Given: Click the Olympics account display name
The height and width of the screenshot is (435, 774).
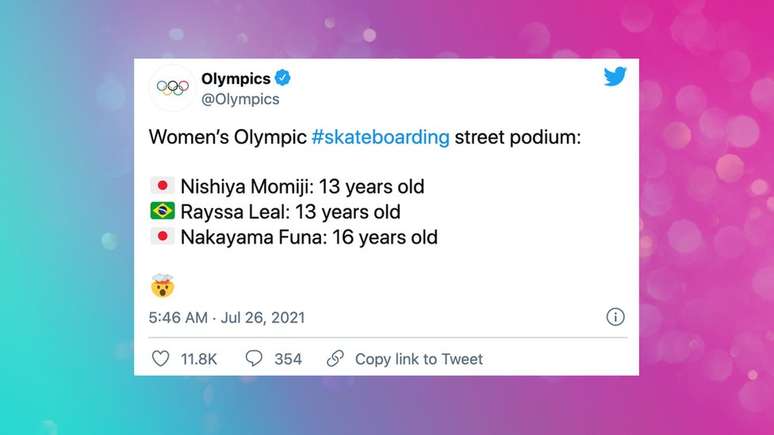Looking at the screenshot, I should click(236, 78).
